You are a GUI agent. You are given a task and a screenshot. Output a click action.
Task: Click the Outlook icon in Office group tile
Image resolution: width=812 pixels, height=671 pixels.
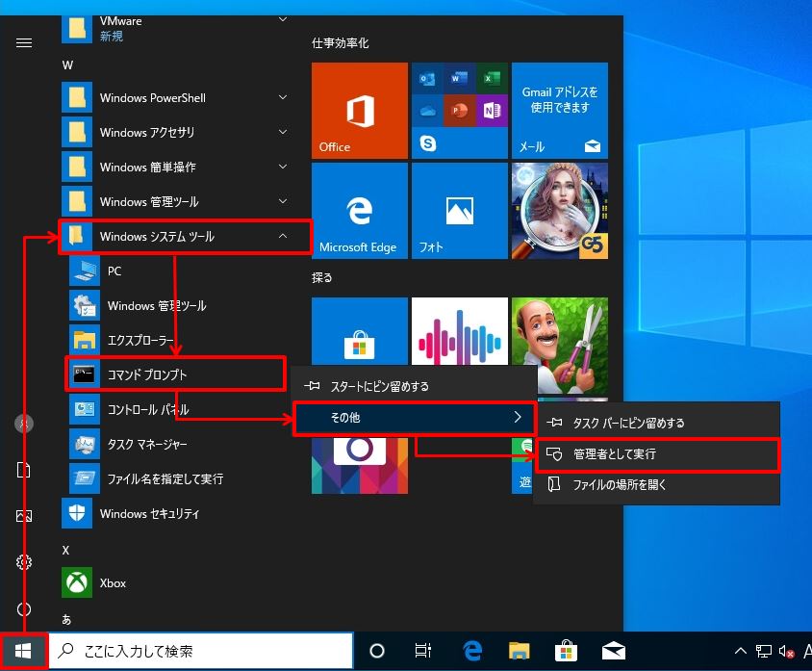click(427, 79)
